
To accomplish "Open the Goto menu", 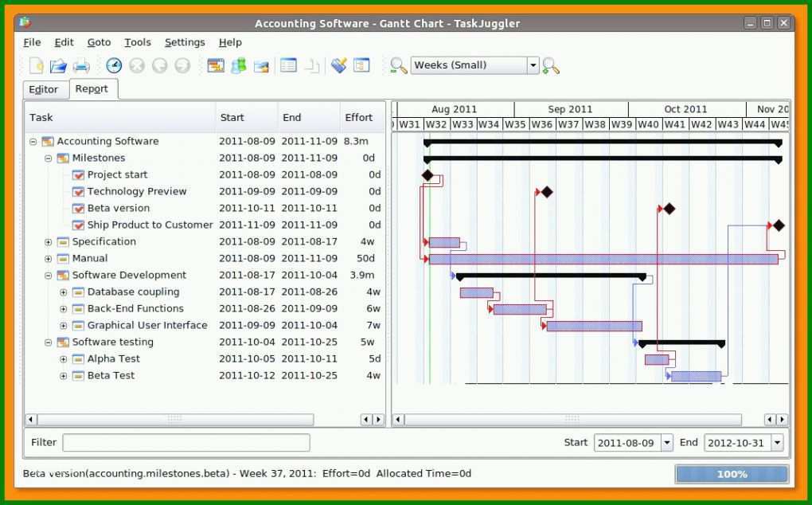I will point(99,42).
